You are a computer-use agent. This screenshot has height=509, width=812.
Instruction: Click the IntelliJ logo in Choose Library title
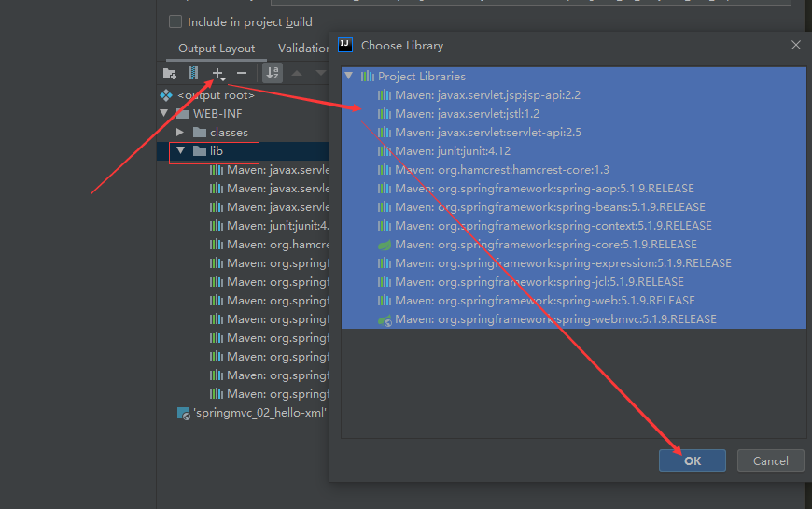click(345, 45)
